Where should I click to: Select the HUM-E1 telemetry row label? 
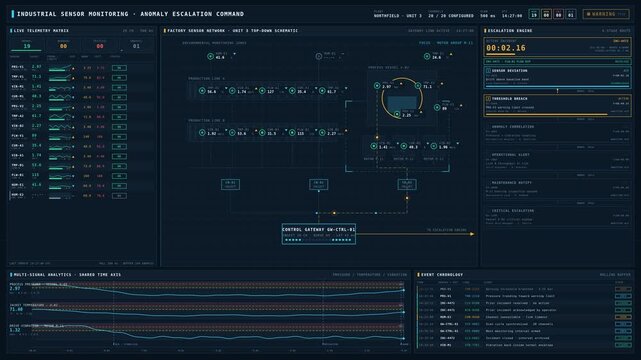pyautogui.click(x=18, y=185)
